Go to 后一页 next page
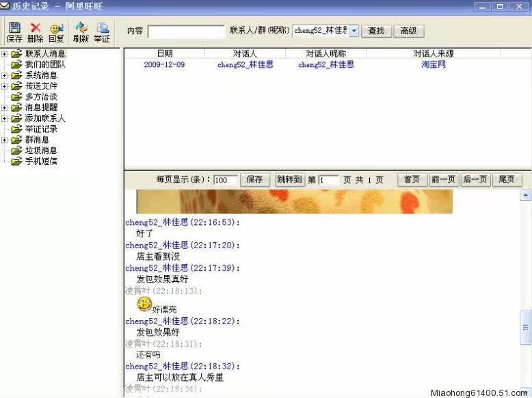The height and width of the screenshot is (398, 532). (475, 179)
